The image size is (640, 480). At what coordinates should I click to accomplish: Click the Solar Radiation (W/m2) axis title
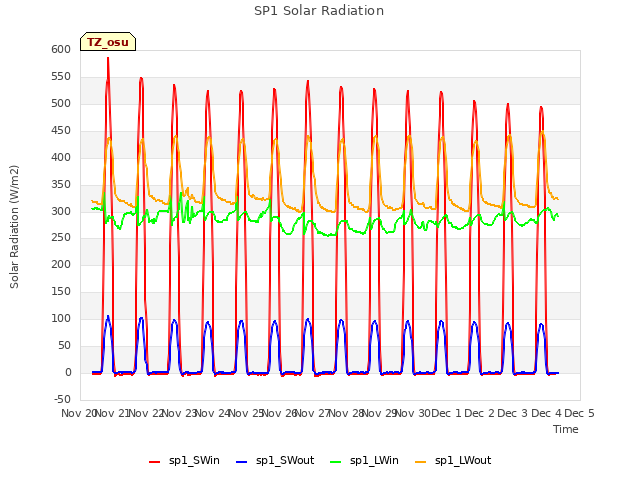click(14, 227)
